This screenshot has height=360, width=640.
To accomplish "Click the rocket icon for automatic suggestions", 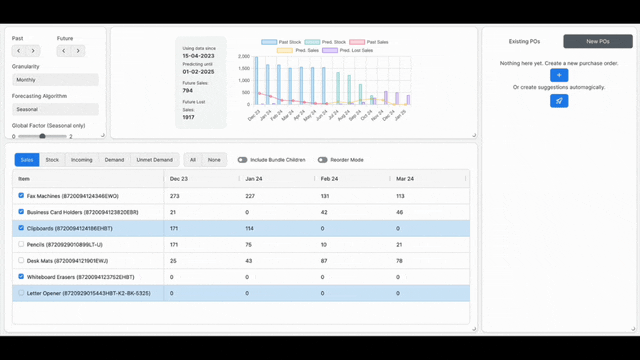I will coord(559,101).
